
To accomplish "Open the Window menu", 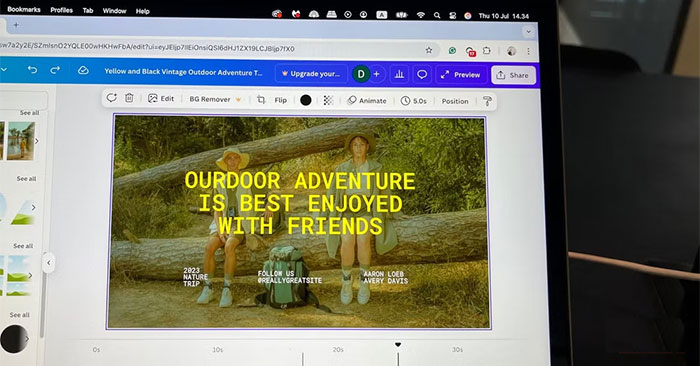I will [x=114, y=11].
